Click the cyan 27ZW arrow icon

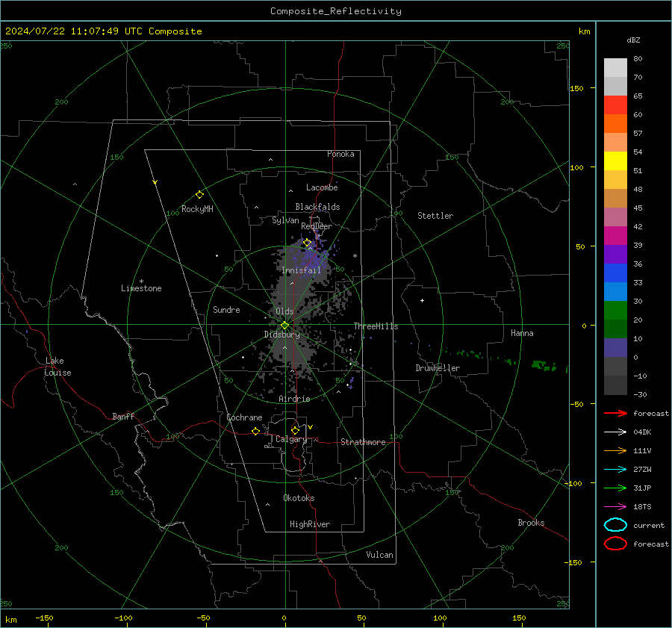point(615,470)
